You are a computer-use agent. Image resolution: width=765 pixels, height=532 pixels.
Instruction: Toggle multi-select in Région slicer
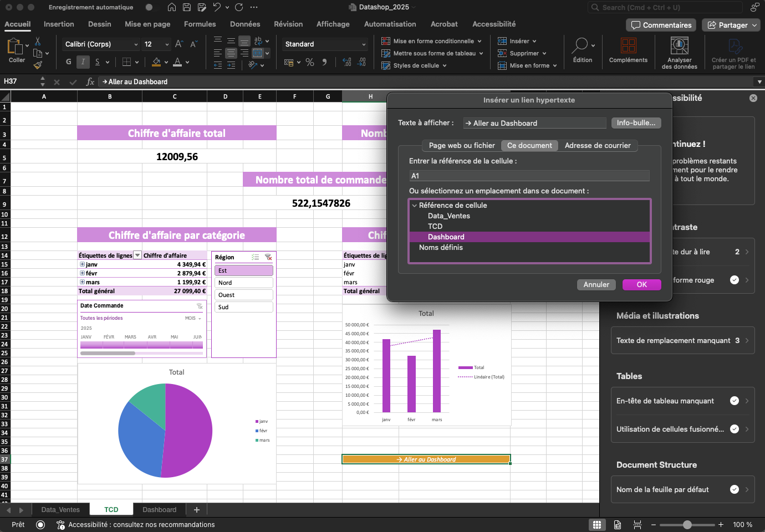click(255, 257)
